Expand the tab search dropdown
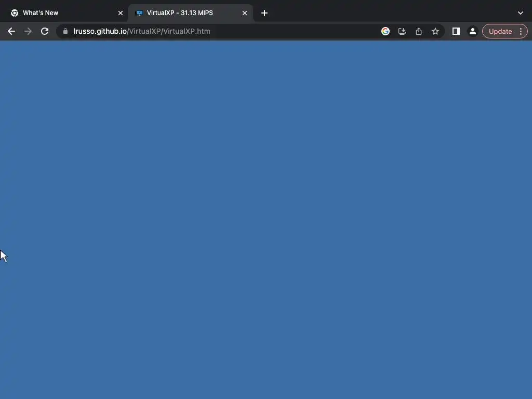 (521, 13)
